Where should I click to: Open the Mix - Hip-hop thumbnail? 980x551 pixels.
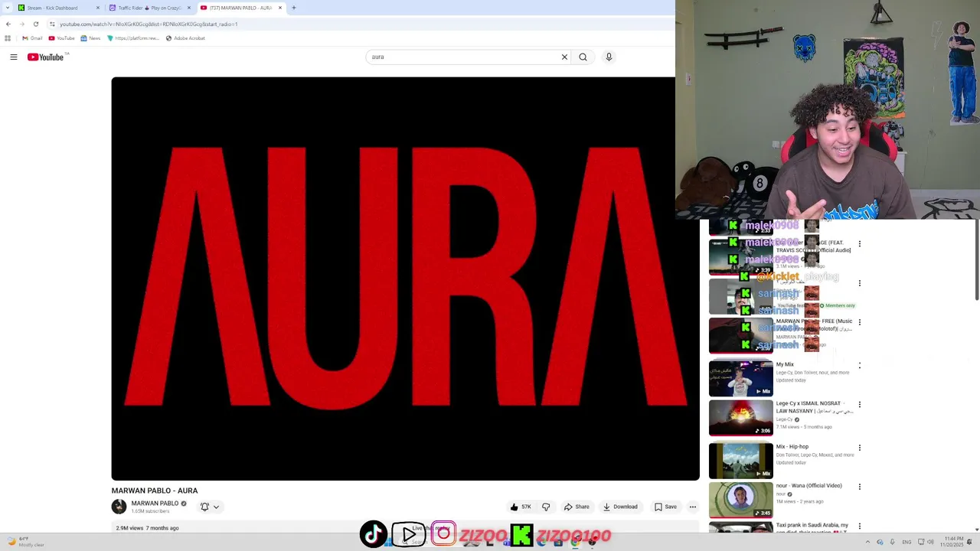pos(741,461)
